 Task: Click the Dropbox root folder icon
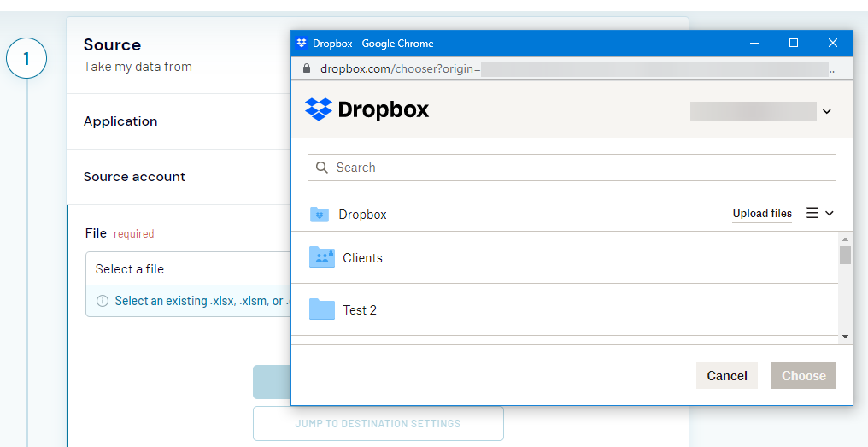pyautogui.click(x=320, y=215)
